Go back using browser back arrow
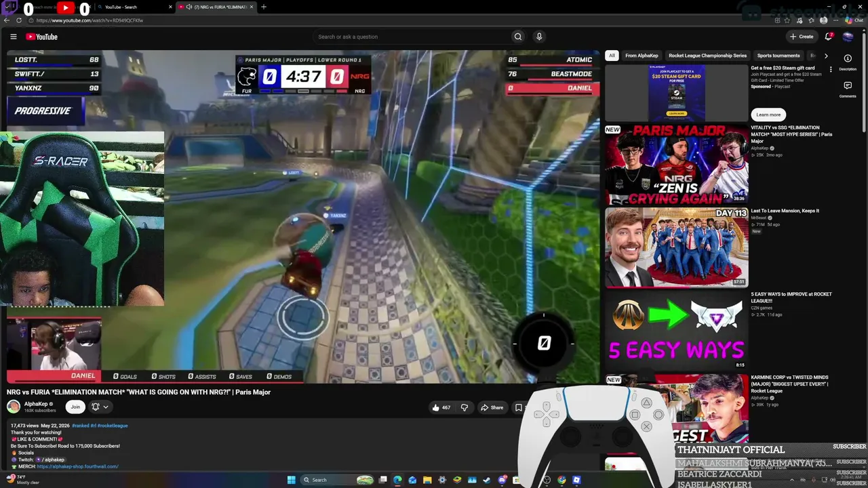Image resolution: width=868 pixels, height=488 pixels. click(7, 20)
